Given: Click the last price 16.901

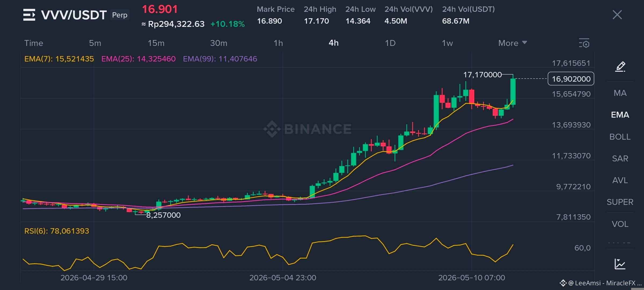Looking at the screenshot, I should pos(160,9).
